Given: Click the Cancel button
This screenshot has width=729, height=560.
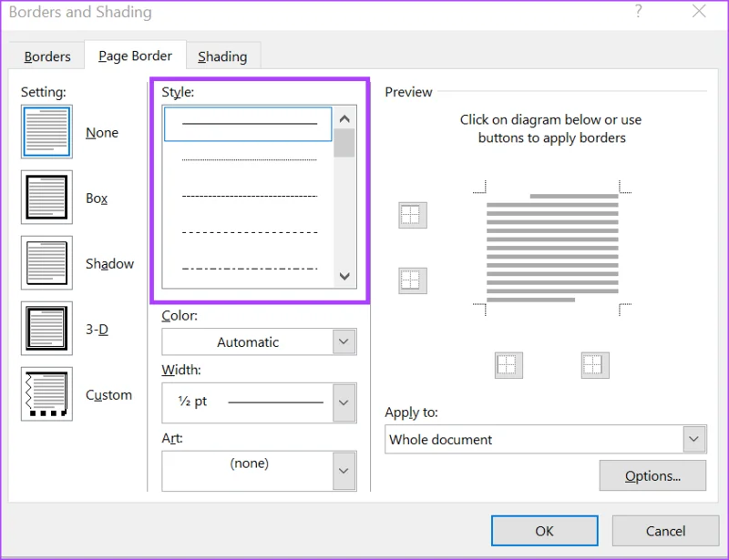Looking at the screenshot, I should [x=665, y=531].
